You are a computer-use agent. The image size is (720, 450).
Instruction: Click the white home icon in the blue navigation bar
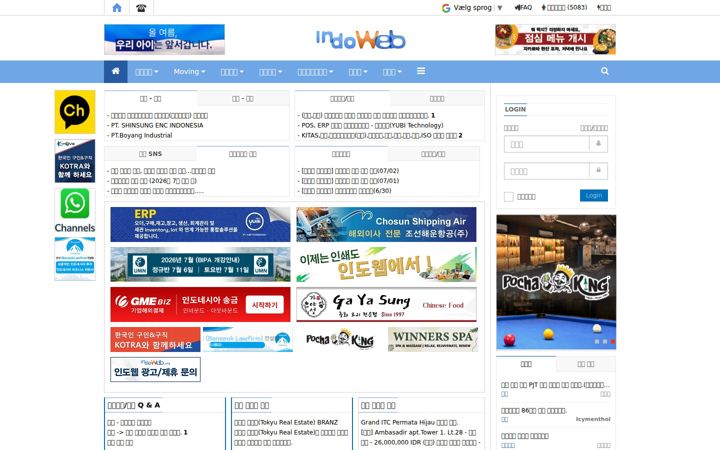coord(116,71)
